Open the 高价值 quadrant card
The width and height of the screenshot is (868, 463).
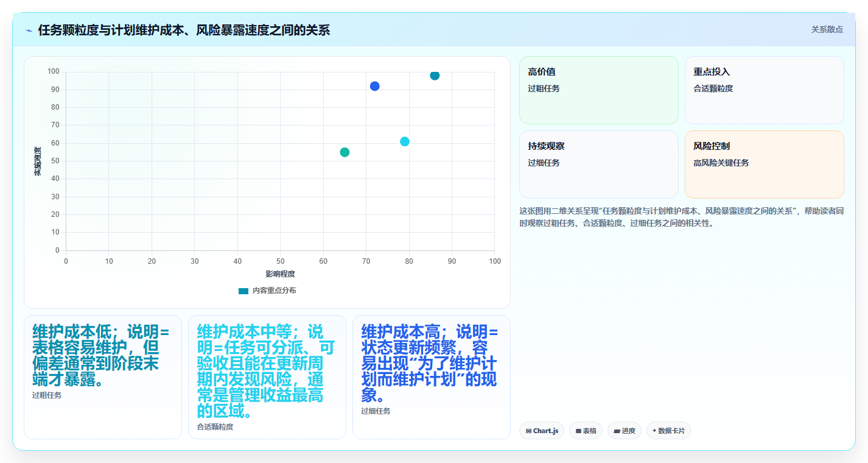(x=599, y=90)
